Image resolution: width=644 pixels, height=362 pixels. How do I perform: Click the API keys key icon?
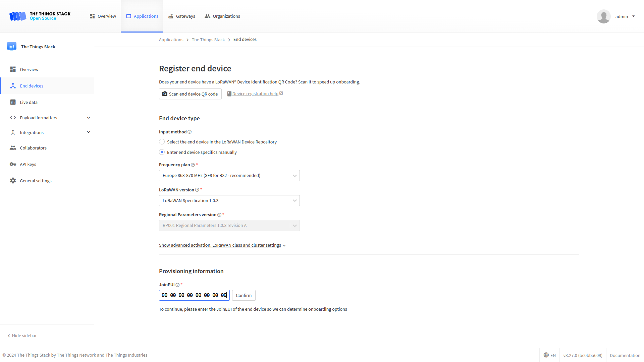(13, 164)
